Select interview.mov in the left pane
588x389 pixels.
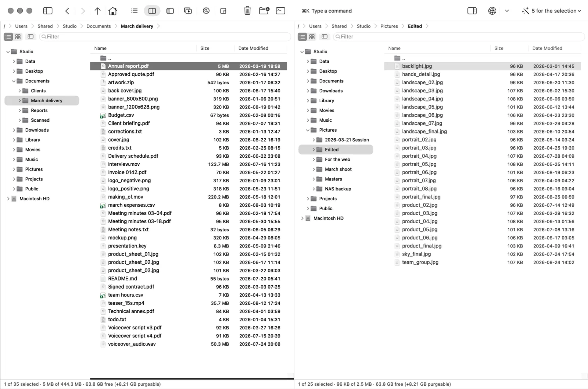pyautogui.click(x=189, y=164)
